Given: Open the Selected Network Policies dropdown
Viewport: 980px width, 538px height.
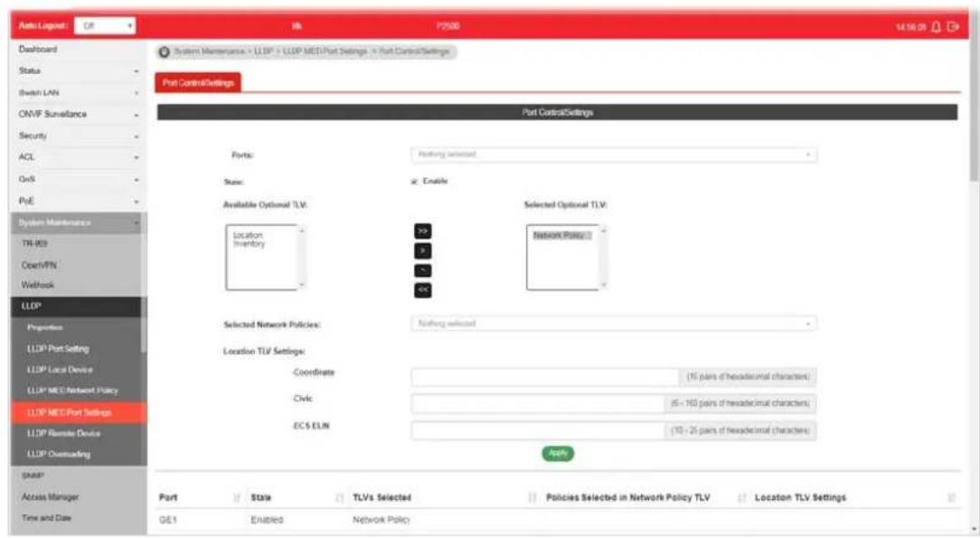Looking at the screenshot, I should [614, 324].
